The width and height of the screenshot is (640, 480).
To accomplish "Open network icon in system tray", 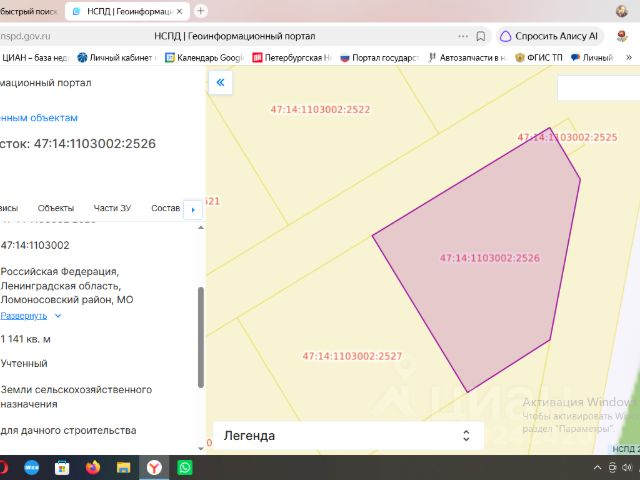I will coord(612,468).
